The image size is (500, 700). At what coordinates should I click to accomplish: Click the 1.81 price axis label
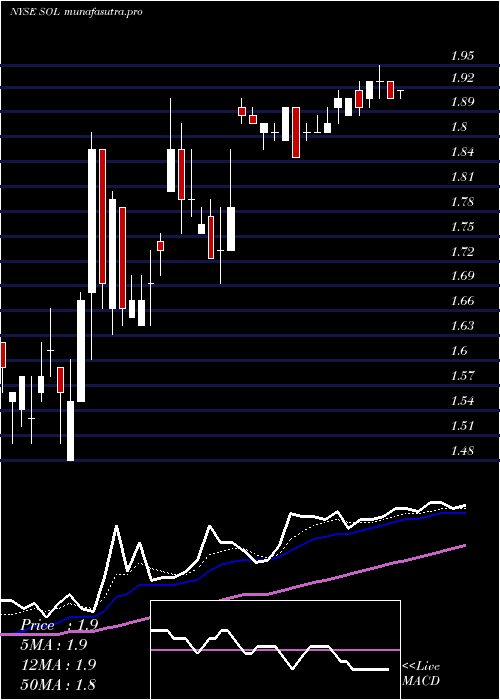pyautogui.click(x=462, y=177)
